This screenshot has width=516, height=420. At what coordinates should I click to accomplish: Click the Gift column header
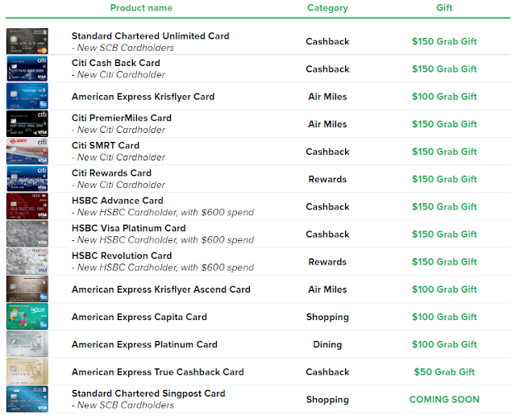click(x=444, y=7)
